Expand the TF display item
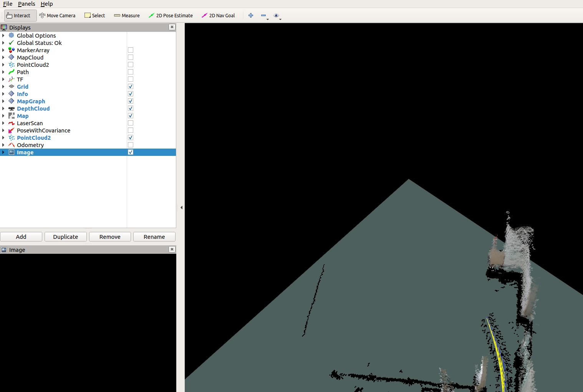Screen dimensions: 583x392 [3, 79]
